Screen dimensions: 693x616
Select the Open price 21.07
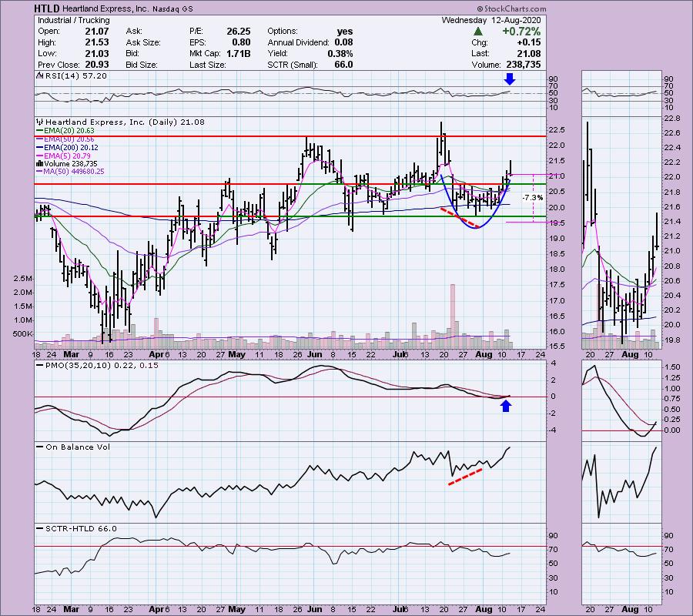[x=97, y=32]
